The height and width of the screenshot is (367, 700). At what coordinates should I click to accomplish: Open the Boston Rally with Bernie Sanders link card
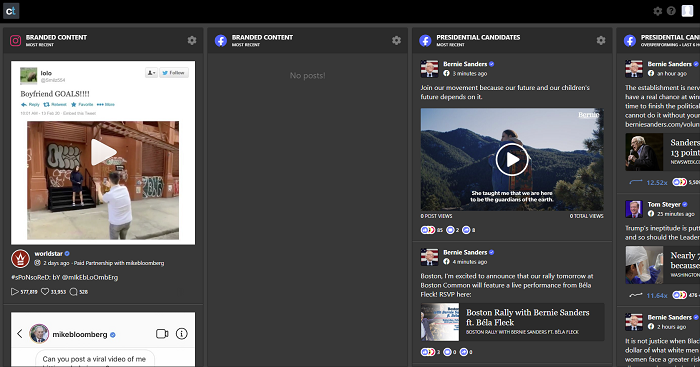512,322
